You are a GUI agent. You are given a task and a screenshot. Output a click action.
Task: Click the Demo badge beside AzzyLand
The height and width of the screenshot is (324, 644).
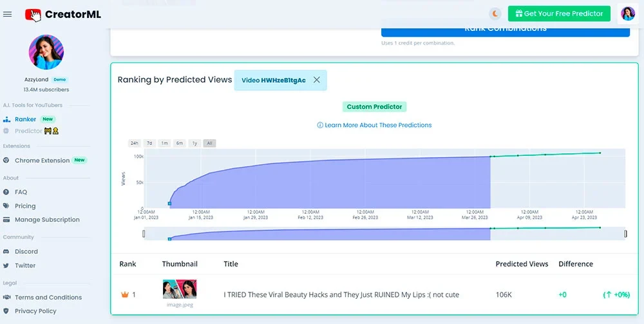59,80
